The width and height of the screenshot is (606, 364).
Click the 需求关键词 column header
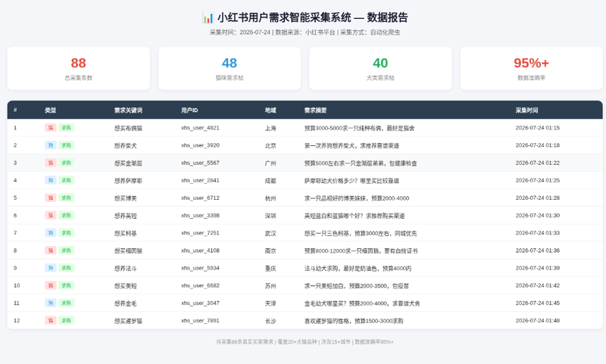(128, 110)
